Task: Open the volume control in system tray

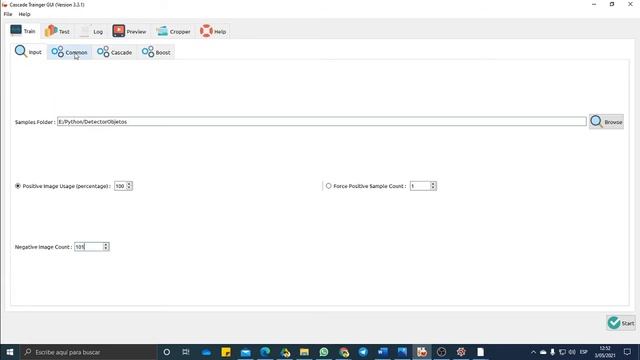Action: coord(572,352)
